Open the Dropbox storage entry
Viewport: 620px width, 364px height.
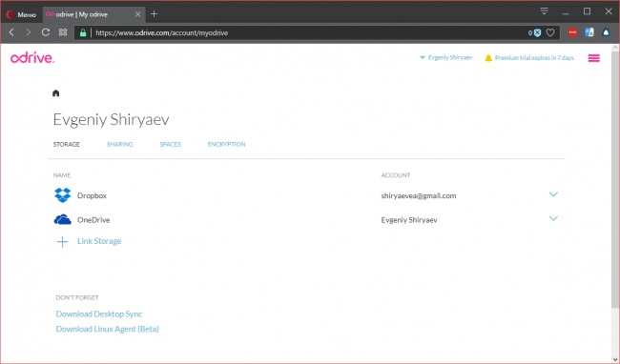tap(92, 196)
